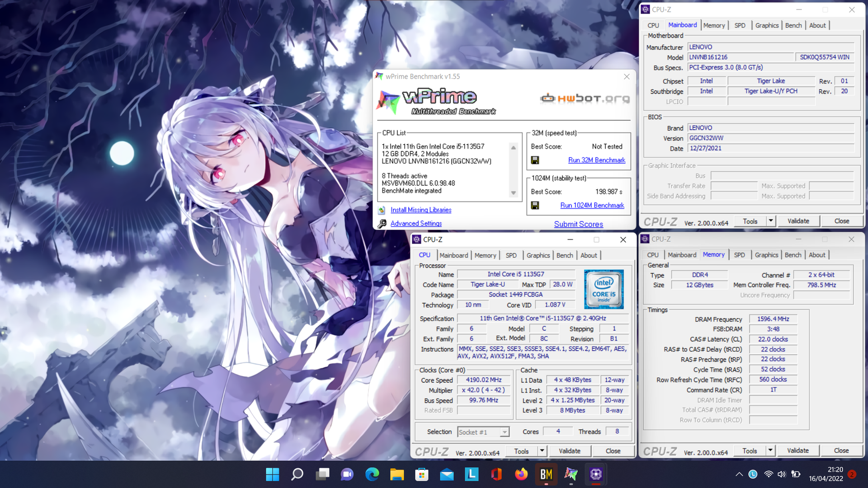Click the Intel Core i5 badge

click(x=604, y=289)
